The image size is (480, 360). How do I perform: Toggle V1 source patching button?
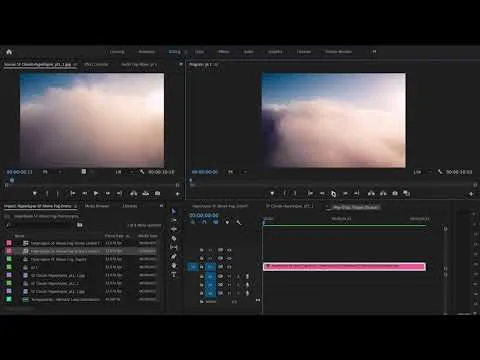[x=193, y=267]
